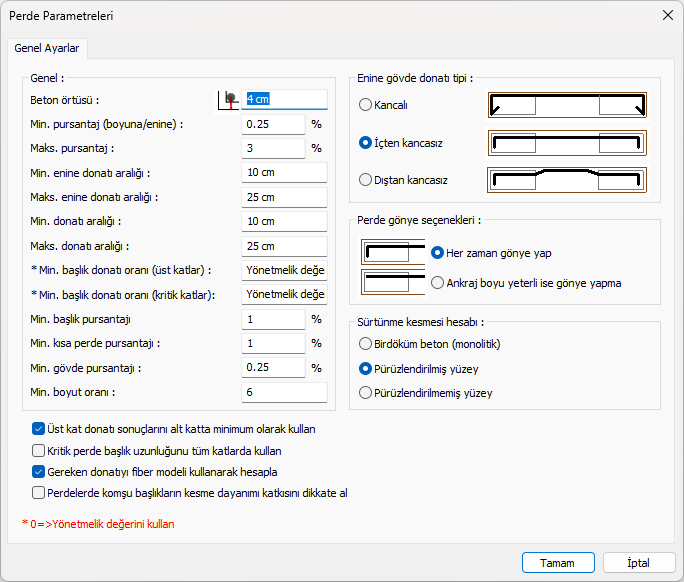684x582 pixels.
Task: Open the Genel Ayarlar tab
Action: click(48, 48)
